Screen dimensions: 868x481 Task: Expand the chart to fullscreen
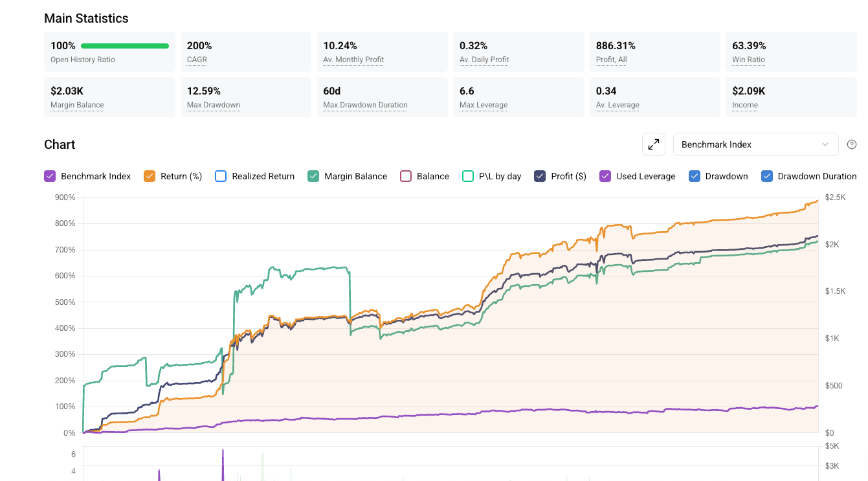[654, 144]
